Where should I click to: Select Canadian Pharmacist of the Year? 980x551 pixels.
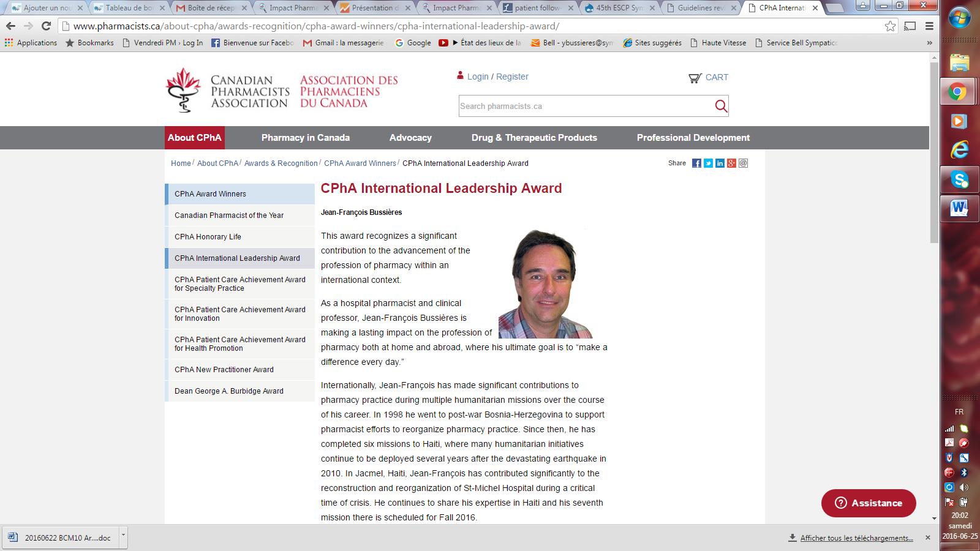[x=229, y=216]
